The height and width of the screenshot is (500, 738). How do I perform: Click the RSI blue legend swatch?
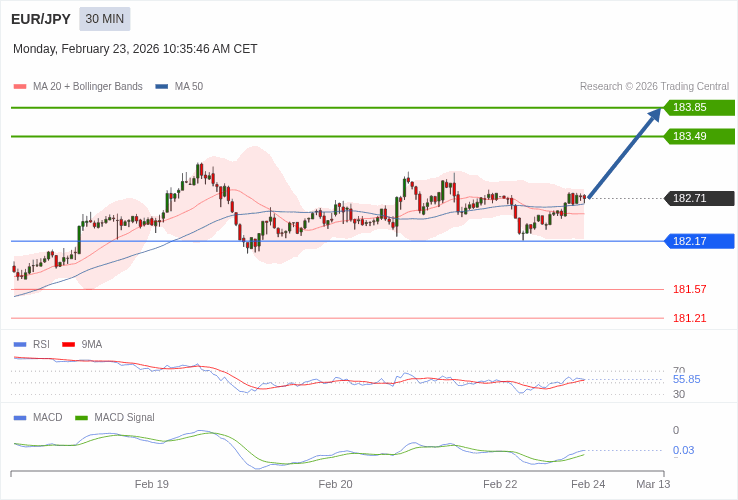pos(20,345)
